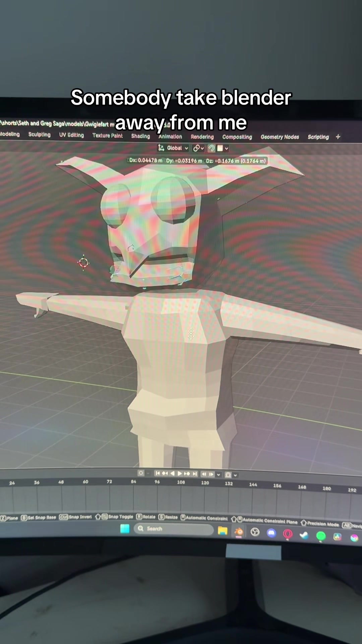
Task: Add a new workspace with plus button
Action: (x=338, y=137)
